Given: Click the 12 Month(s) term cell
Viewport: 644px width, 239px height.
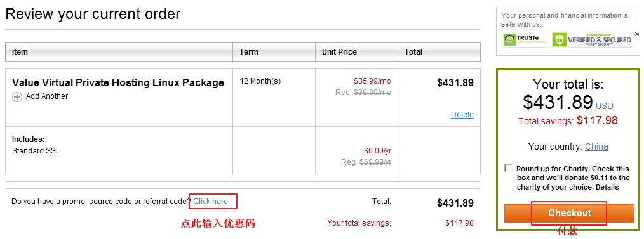Looking at the screenshot, I should click(x=260, y=81).
